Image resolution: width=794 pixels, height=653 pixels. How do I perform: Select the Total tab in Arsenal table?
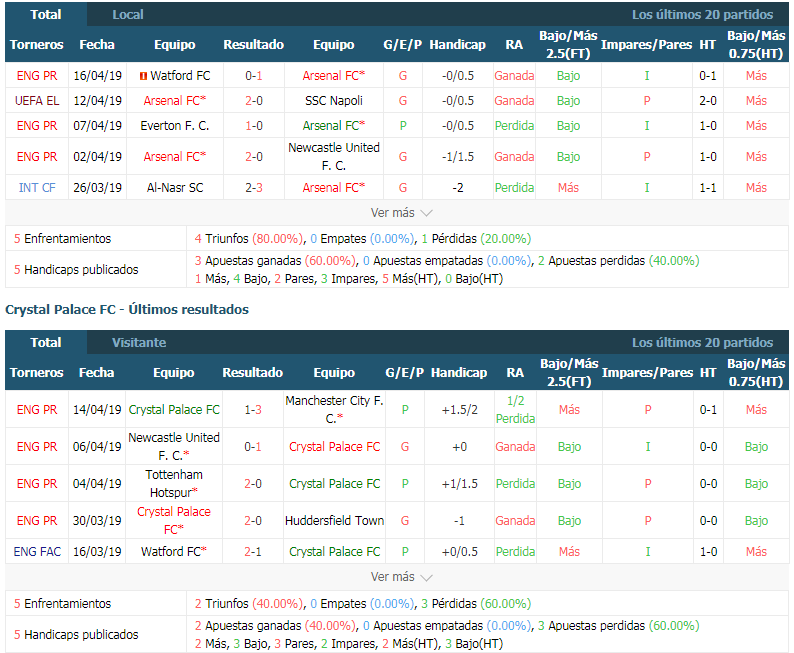[46, 14]
